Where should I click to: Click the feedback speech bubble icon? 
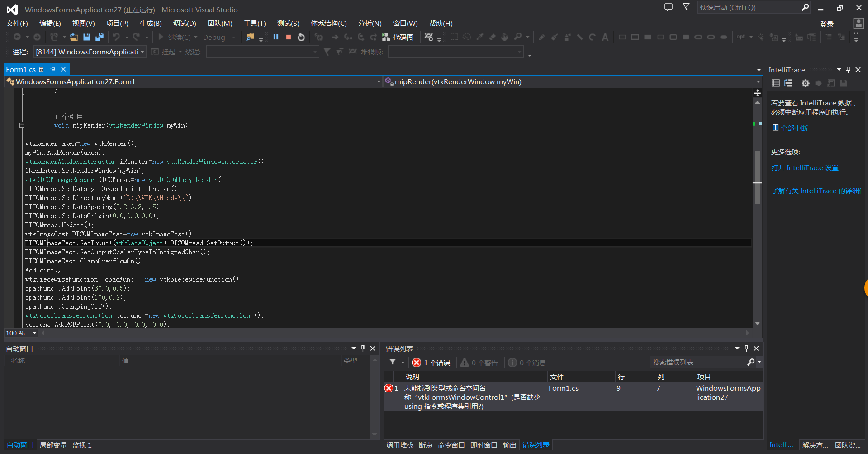click(669, 7)
